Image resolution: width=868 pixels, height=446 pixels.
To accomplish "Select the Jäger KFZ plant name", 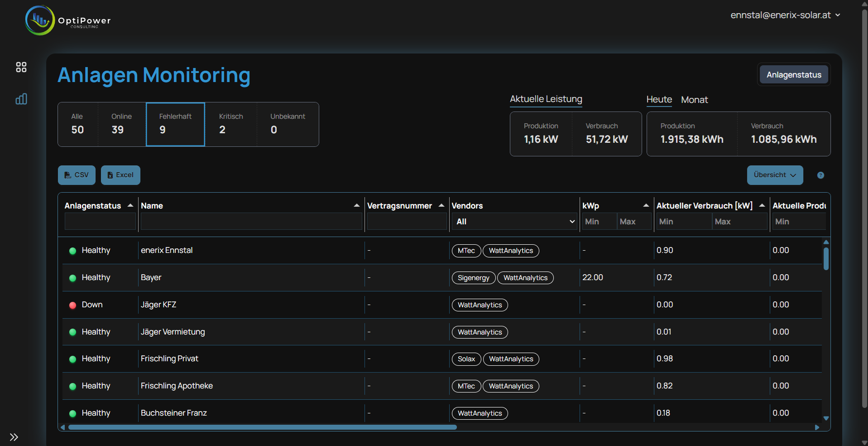I will (158, 305).
